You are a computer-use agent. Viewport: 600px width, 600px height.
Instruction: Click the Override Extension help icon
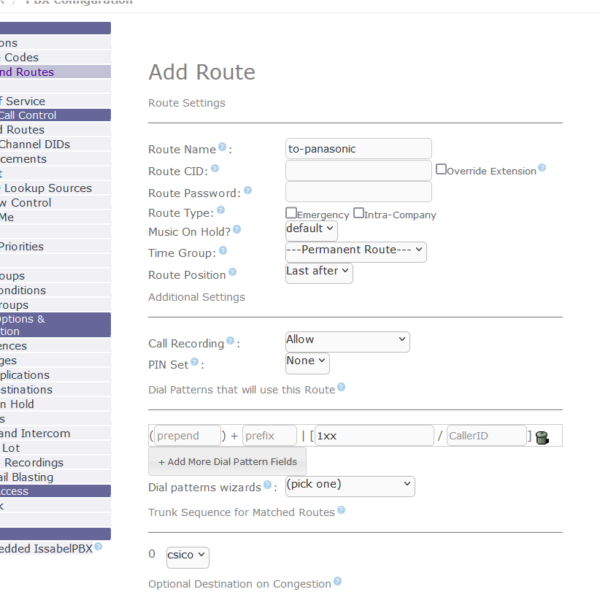click(x=542, y=169)
